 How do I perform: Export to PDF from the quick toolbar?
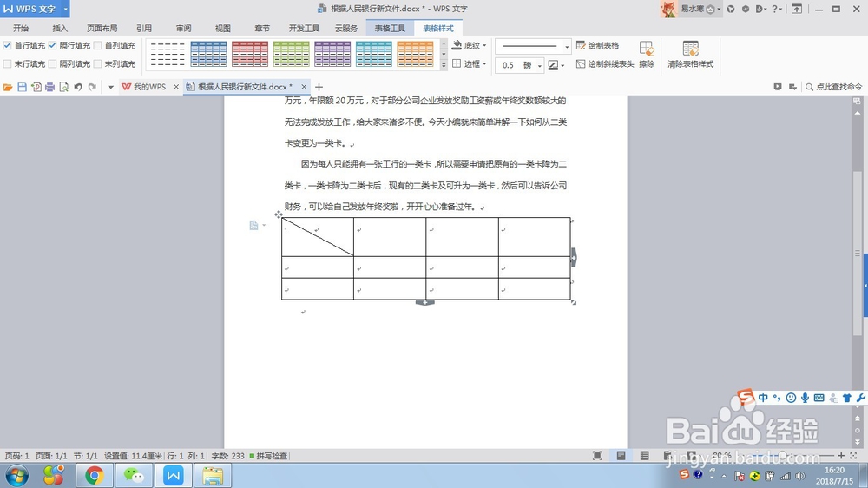point(36,87)
